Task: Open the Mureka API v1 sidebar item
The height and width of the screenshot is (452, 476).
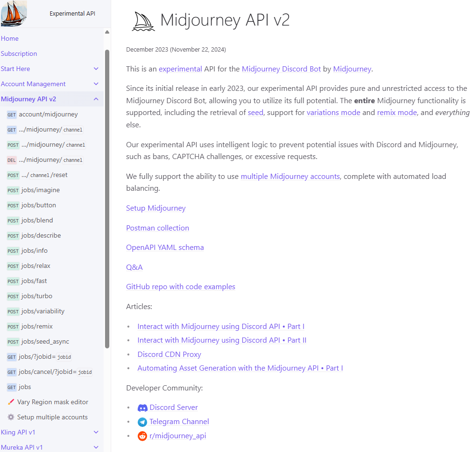Action: (x=22, y=447)
